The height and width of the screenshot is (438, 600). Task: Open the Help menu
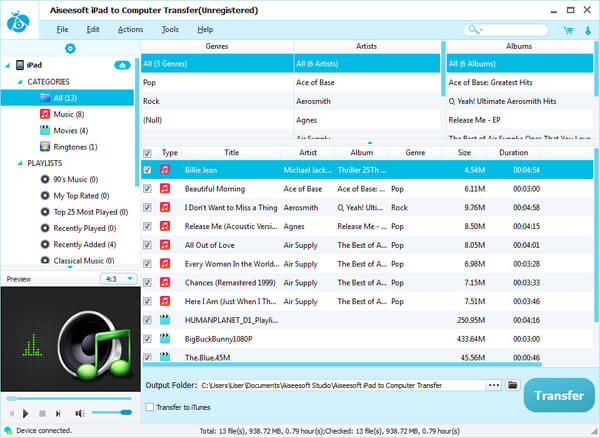pyautogui.click(x=205, y=29)
